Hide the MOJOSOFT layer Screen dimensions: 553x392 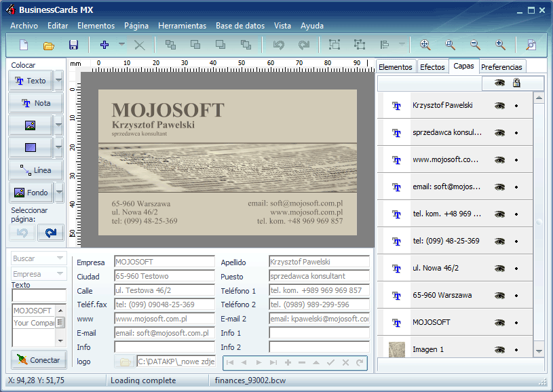coord(499,323)
